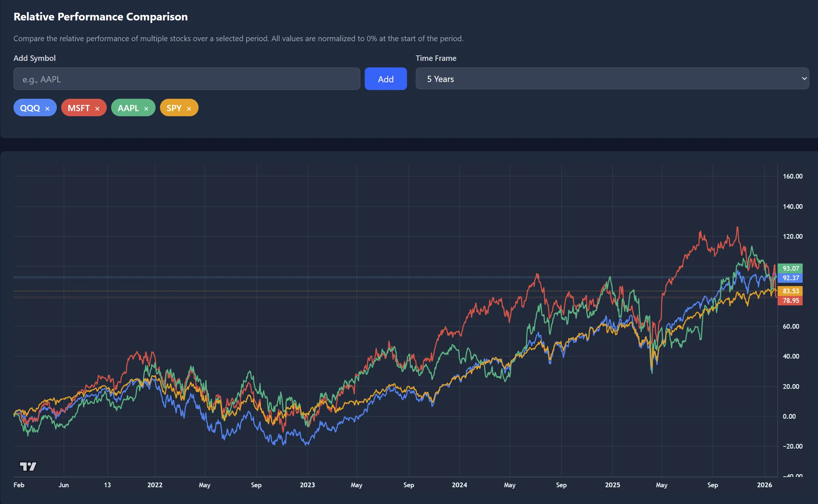
Task: Remove the AAPL symbol chip
Action: (x=146, y=109)
